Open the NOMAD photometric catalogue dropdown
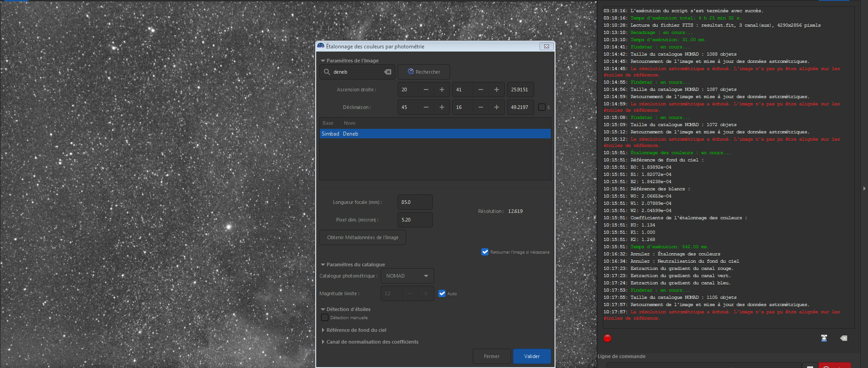This screenshot has width=868, height=368. pyautogui.click(x=407, y=276)
